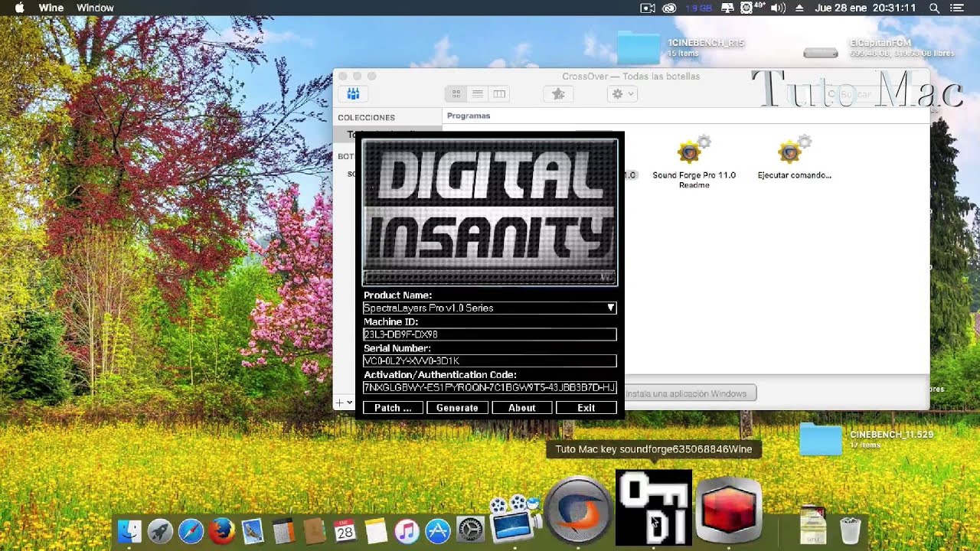Click the CrossOver bottles toolbar icon
The width and height of the screenshot is (980, 551).
tap(353, 94)
